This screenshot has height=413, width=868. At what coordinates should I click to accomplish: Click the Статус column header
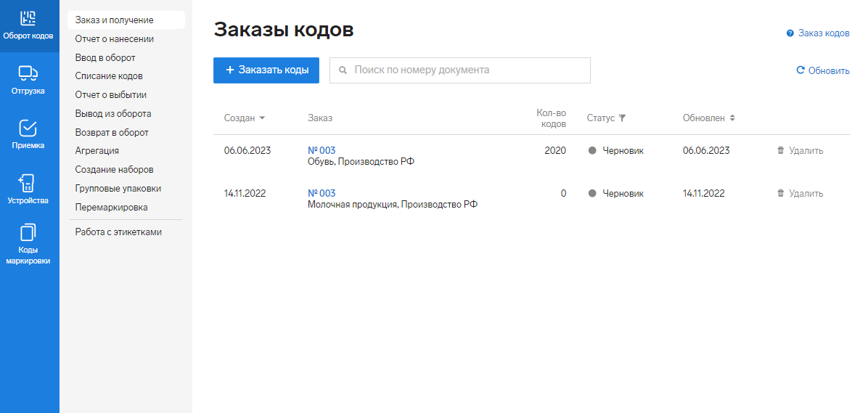click(x=601, y=118)
